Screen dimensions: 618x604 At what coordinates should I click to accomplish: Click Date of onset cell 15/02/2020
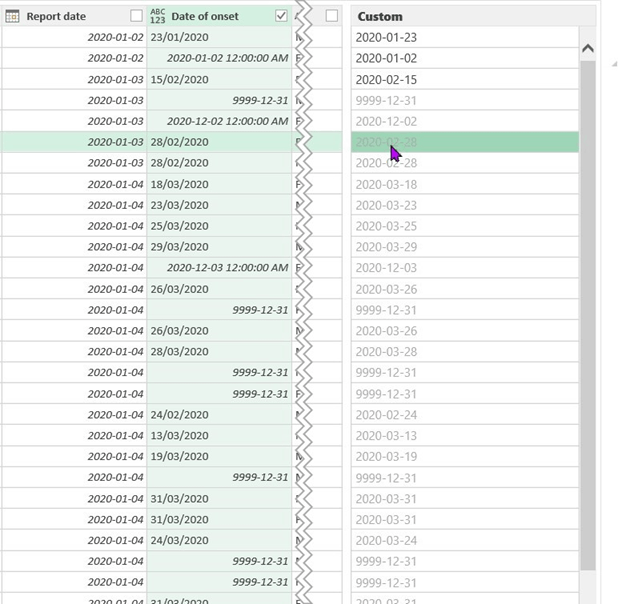click(219, 79)
